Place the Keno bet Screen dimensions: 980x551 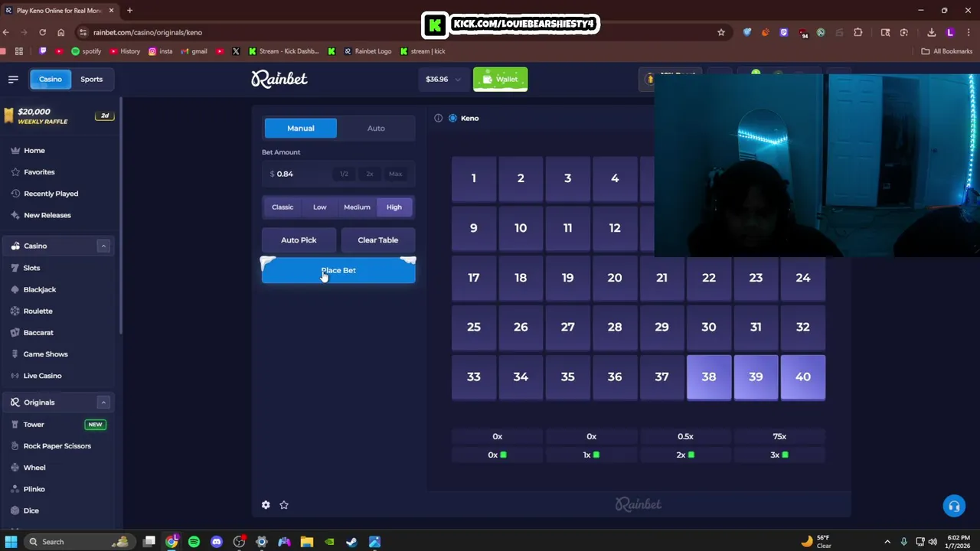tap(338, 271)
